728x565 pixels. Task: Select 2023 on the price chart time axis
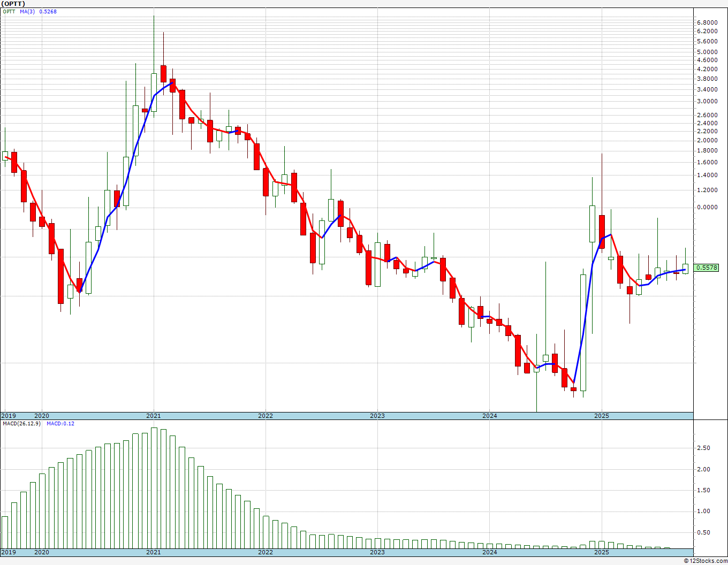click(x=377, y=416)
